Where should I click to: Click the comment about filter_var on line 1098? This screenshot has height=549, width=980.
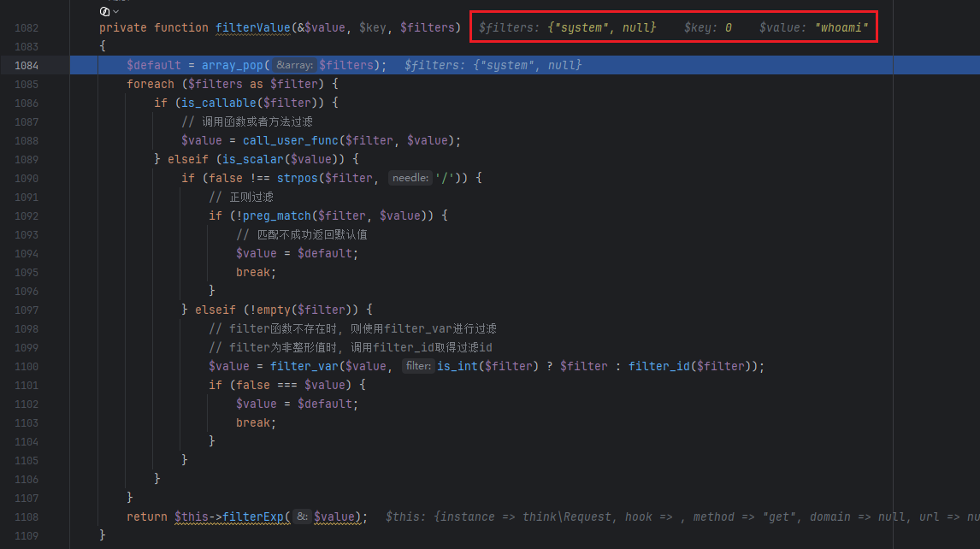(352, 329)
